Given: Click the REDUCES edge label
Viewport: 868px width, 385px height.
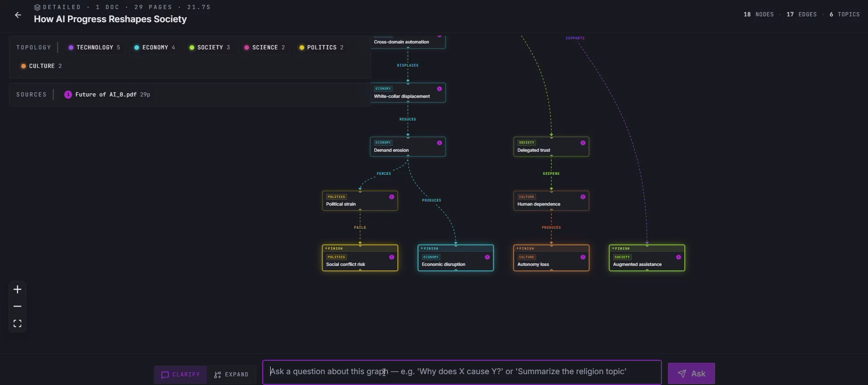Looking at the screenshot, I should pos(408,119).
